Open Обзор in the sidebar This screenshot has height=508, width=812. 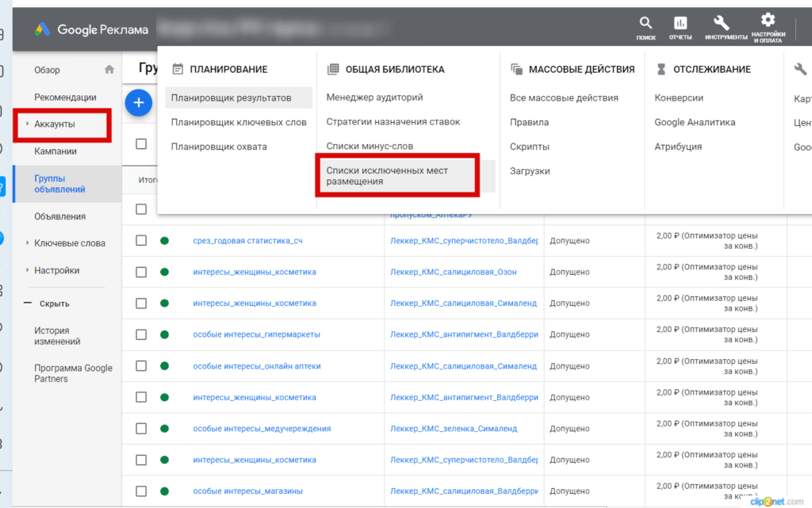coord(47,70)
